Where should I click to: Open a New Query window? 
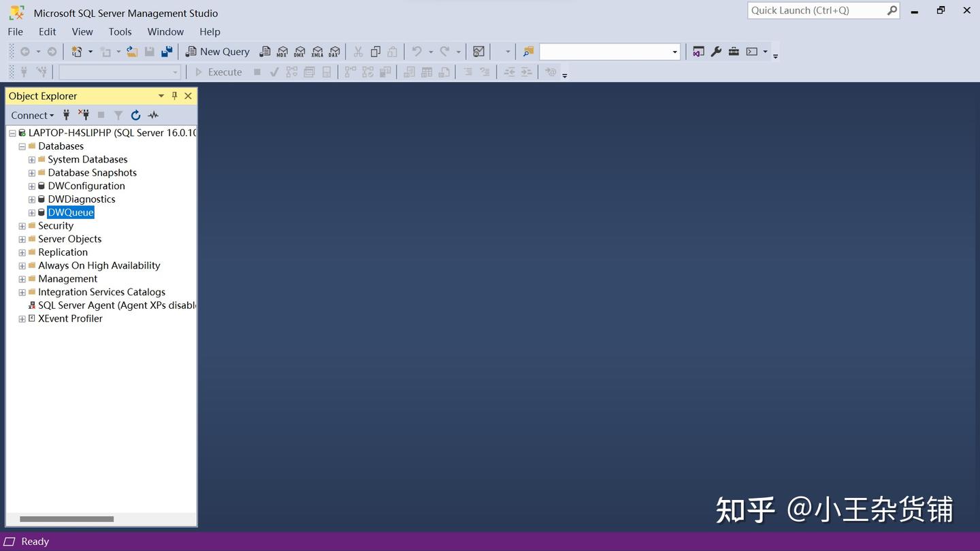pyautogui.click(x=218, y=52)
